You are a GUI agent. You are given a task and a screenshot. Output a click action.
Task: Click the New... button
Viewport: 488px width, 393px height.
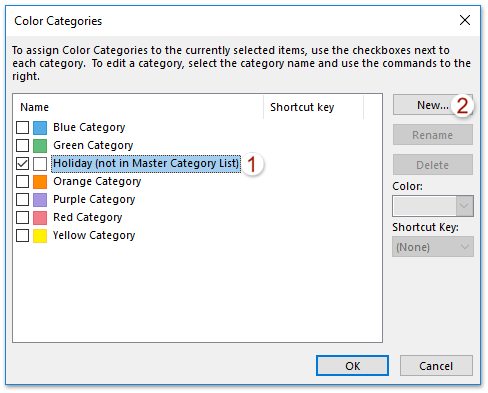click(433, 105)
